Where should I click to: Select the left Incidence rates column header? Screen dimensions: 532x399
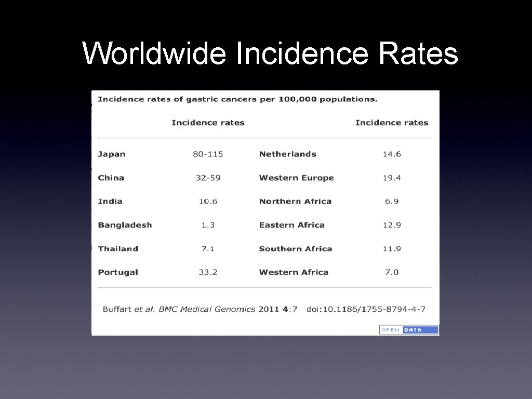208,123
